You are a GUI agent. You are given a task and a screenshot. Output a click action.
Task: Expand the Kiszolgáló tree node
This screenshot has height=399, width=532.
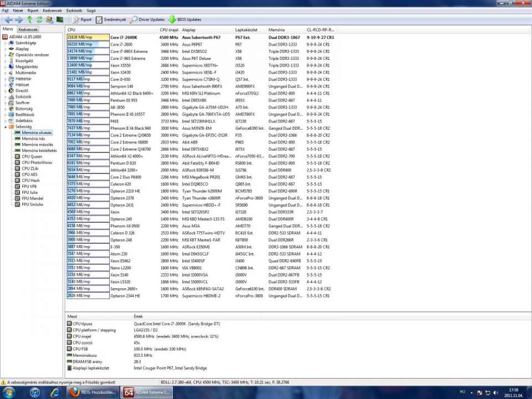(x=6, y=61)
